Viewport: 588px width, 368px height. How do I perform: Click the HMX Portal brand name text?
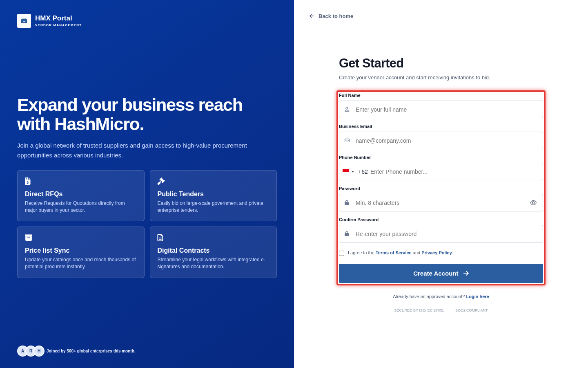point(53,18)
